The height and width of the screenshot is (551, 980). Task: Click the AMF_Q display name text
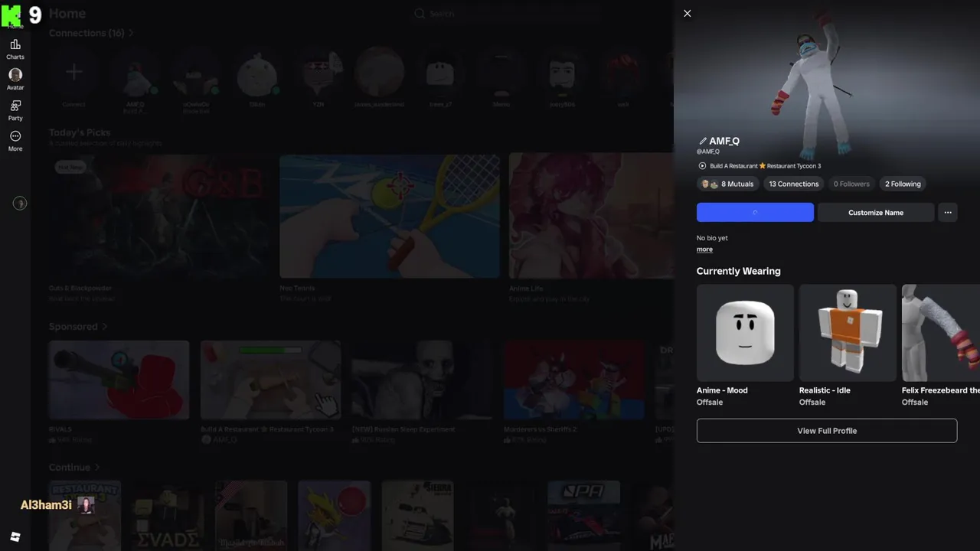tap(724, 141)
